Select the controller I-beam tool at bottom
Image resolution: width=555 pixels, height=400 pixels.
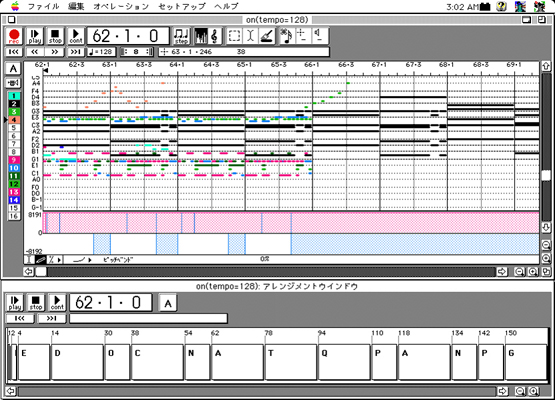click(30, 260)
